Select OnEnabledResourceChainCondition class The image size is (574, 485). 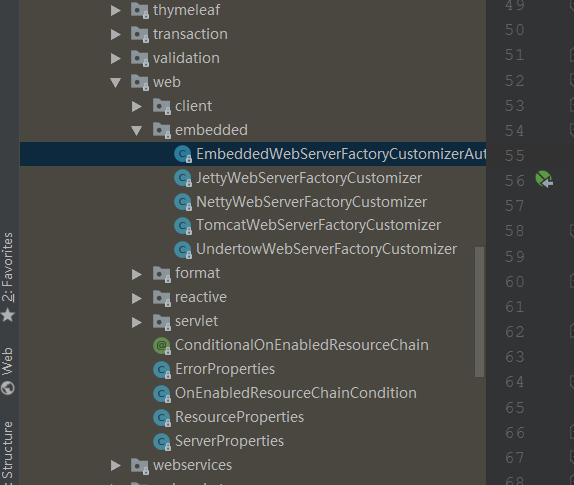point(296,393)
